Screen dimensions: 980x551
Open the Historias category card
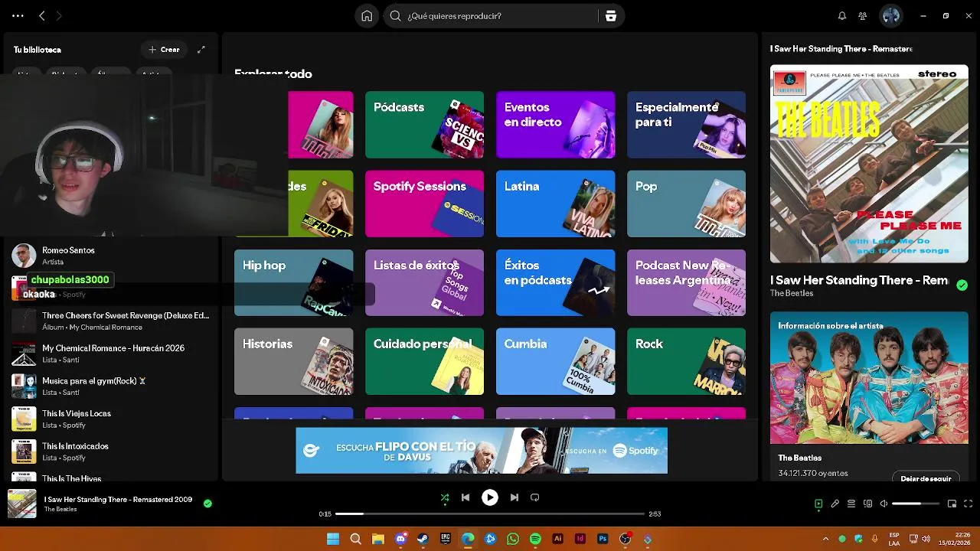pos(293,361)
